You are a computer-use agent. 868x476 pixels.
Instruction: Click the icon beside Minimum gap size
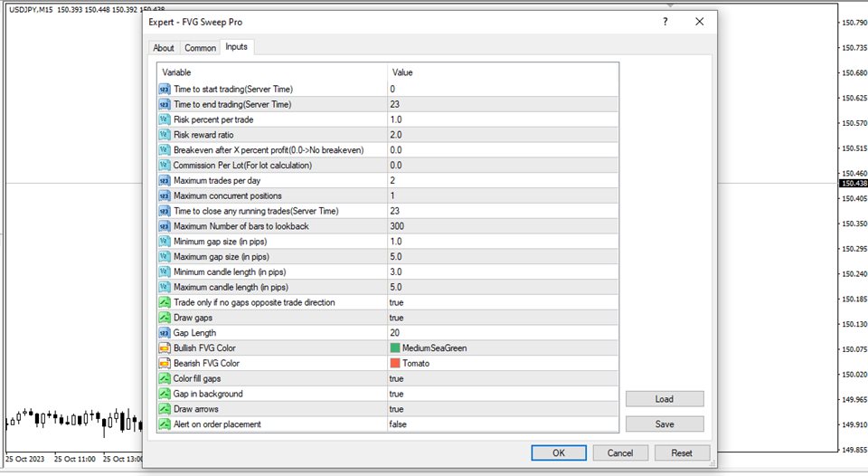(x=165, y=242)
